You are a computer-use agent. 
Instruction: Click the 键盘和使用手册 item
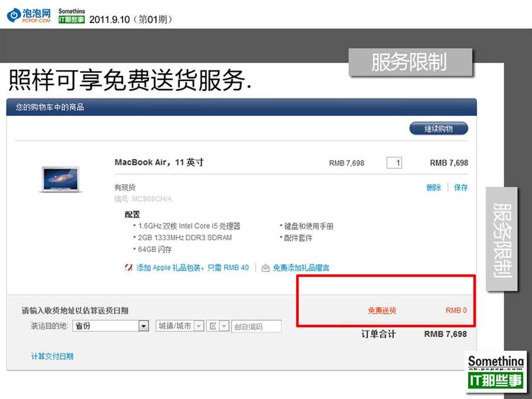click(309, 226)
